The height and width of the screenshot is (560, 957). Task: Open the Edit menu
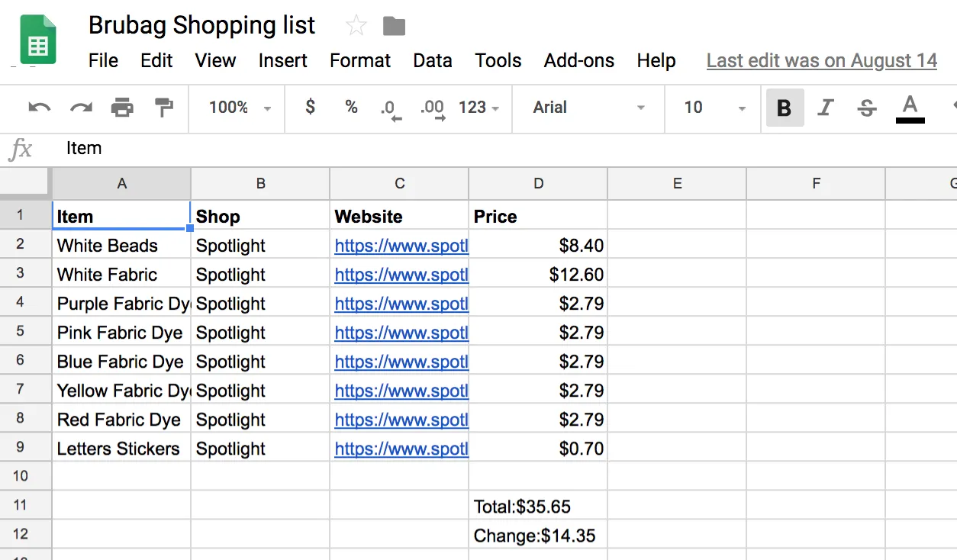point(156,61)
